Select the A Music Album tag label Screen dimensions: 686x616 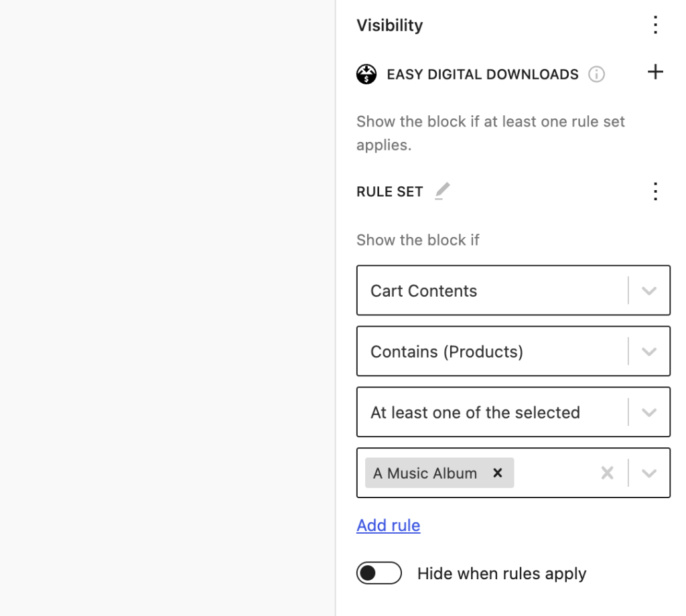point(425,473)
